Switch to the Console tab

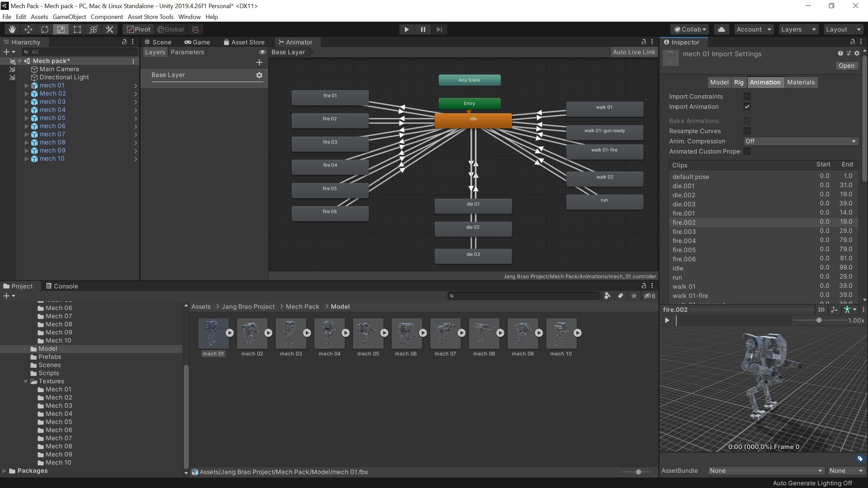pos(62,286)
